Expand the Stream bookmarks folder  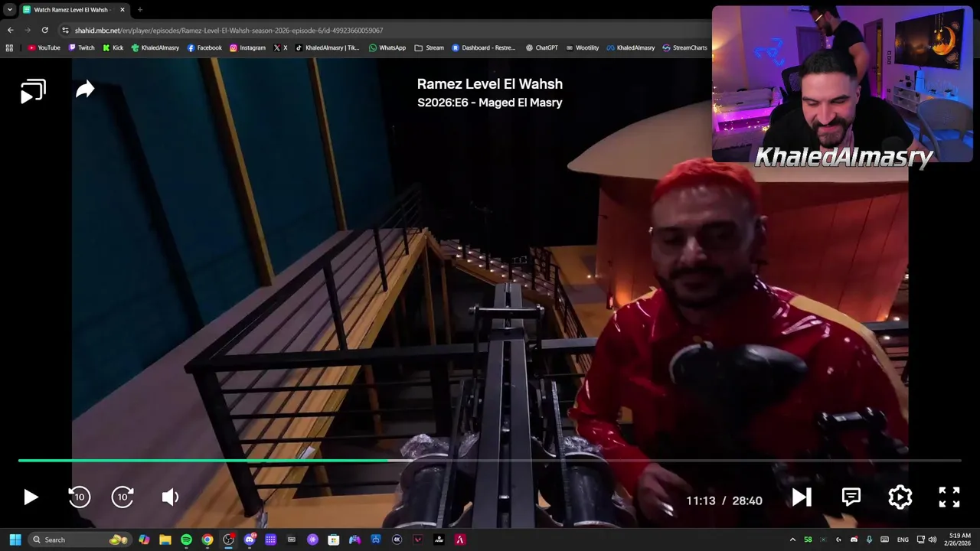pos(429,47)
